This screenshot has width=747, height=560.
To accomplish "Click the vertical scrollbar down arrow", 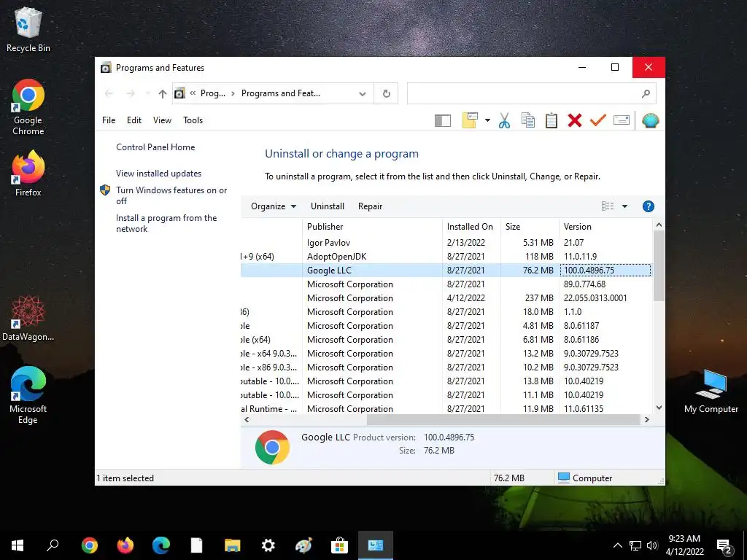I will tap(659, 408).
